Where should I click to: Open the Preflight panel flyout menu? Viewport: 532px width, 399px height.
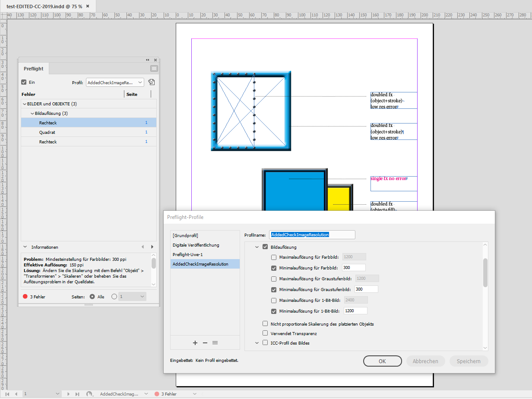click(x=154, y=68)
